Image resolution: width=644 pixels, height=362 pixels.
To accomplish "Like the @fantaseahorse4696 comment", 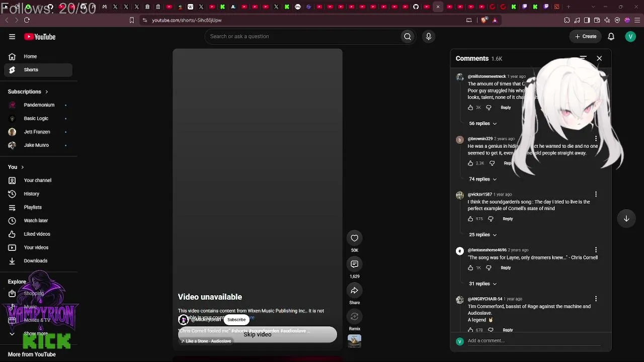I will click(x=470, y=268).
